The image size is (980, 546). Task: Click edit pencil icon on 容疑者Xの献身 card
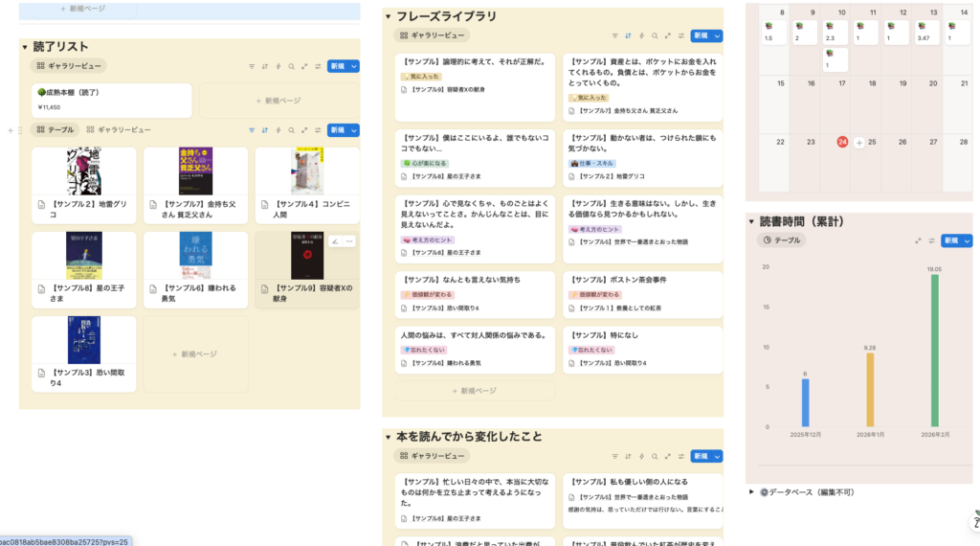[335, 241]
